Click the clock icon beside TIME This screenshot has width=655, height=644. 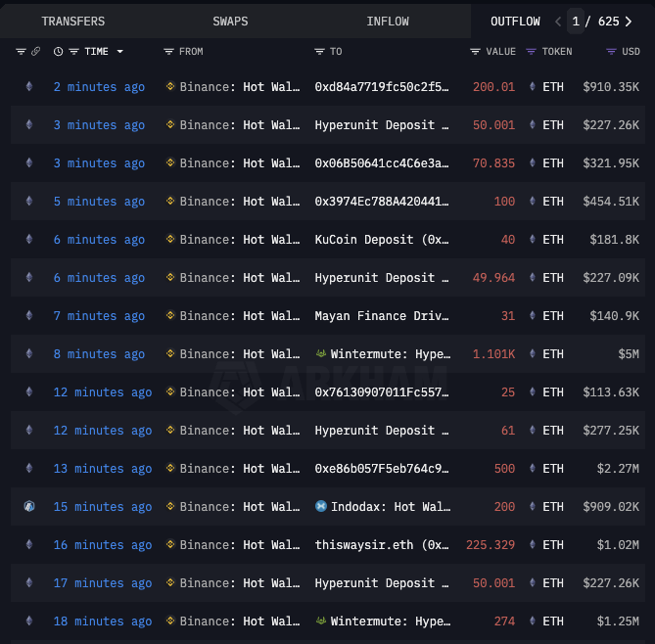pos(58,51)
